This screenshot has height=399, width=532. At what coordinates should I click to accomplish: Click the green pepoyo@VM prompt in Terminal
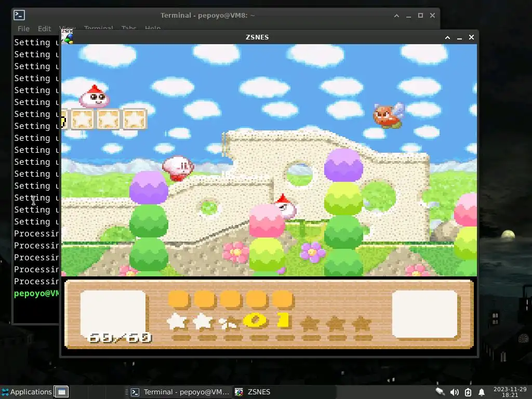[36, 294]
